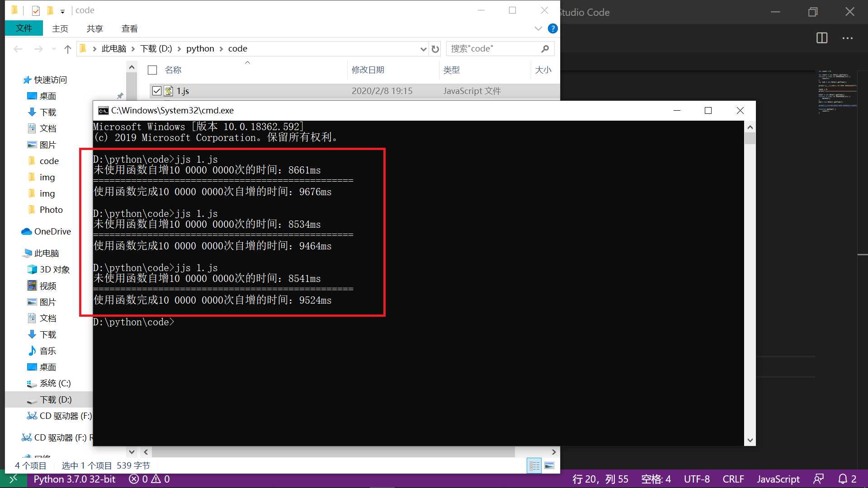Click the search magnifier icon in Explorer
This screenshot has width=868, height=488.
click(x=545, y=48)
